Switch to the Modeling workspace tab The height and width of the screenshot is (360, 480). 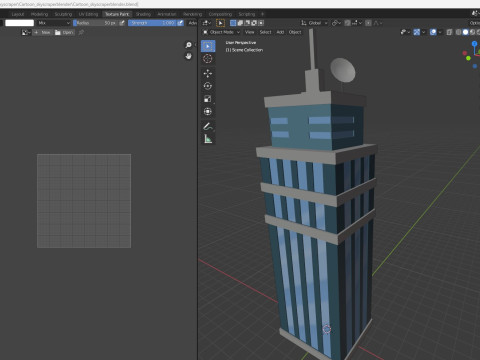(x=39, y=14)
